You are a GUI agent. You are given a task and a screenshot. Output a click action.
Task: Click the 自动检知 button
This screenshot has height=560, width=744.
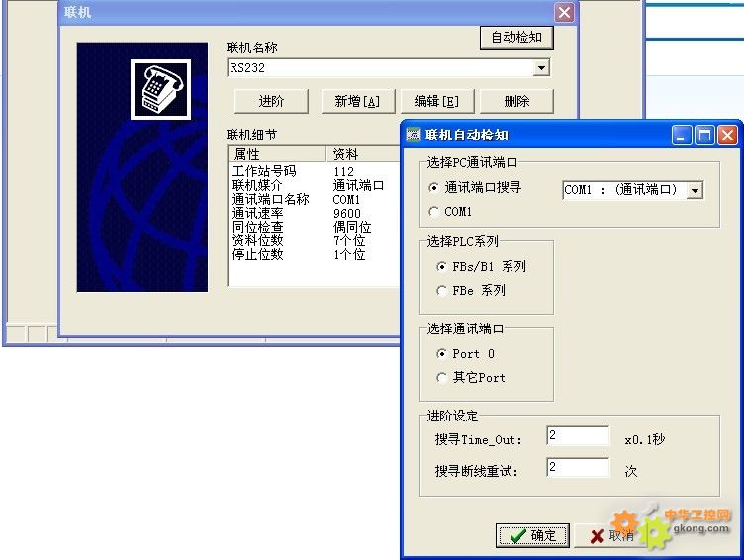516,37
